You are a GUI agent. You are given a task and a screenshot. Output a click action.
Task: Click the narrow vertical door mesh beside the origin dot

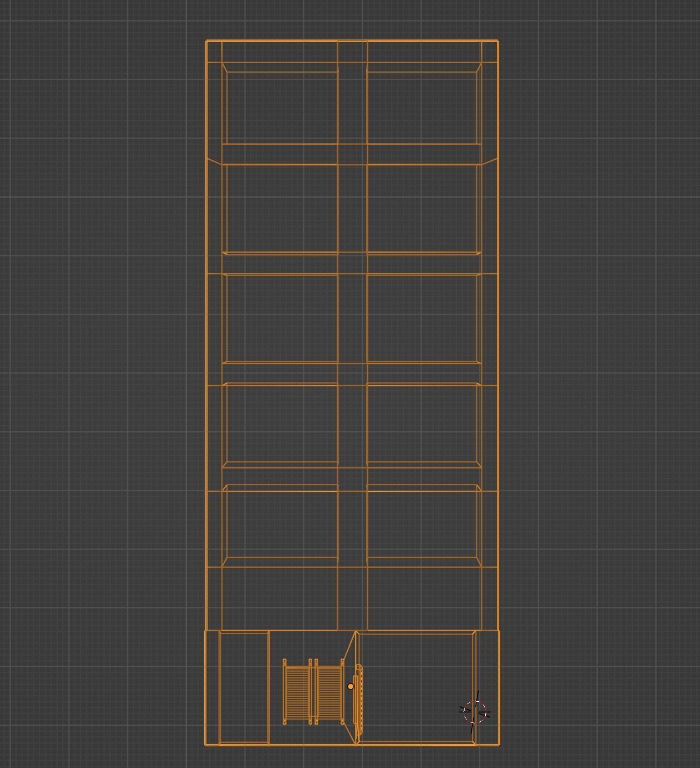coord(358,699)
